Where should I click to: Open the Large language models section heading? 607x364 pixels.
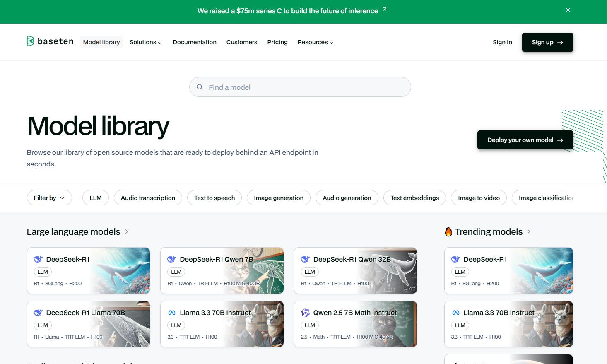(x=73, y=232)
